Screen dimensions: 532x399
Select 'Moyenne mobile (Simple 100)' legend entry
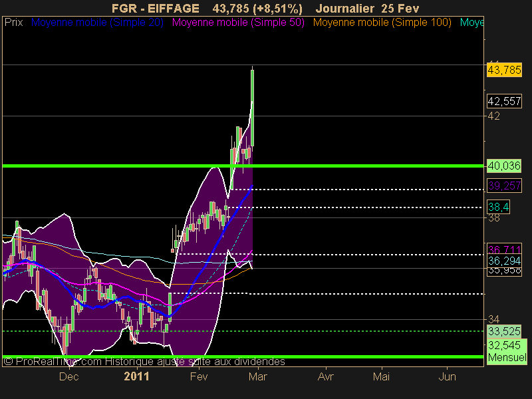coord(382,23)
